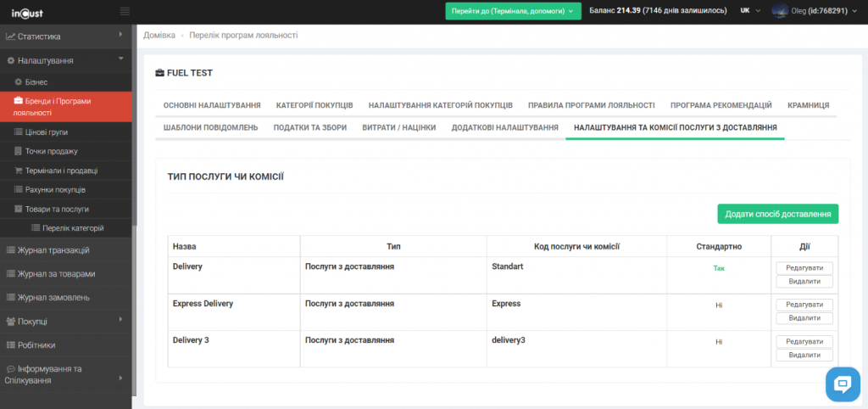Switch to Основні налаштування tab
This screenshot has height=409, width=868.
click(212, 105)
